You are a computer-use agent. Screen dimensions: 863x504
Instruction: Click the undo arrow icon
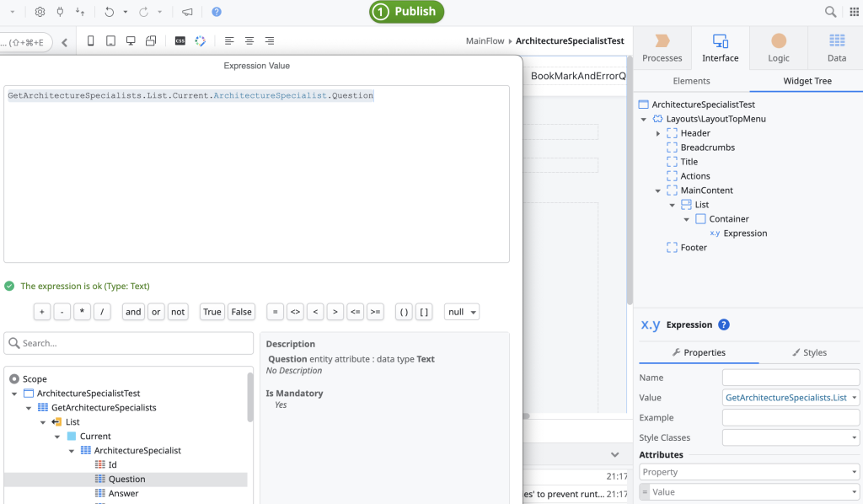pyautogui.click(x=109, y=12)
